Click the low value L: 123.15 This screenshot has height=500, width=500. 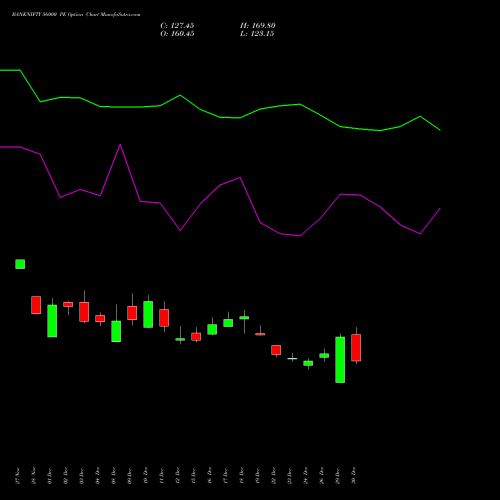point(257,34)
